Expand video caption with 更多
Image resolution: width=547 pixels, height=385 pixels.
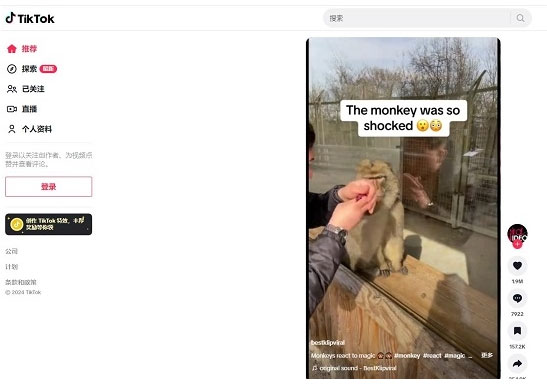(487, 355)
